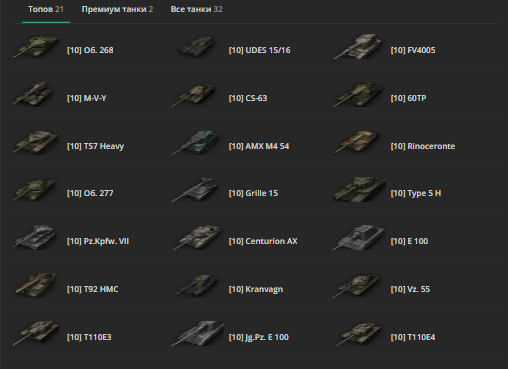Click the UDES 15/16 tank icon
This screenshot has width=508, height=369.
point(197,46)
